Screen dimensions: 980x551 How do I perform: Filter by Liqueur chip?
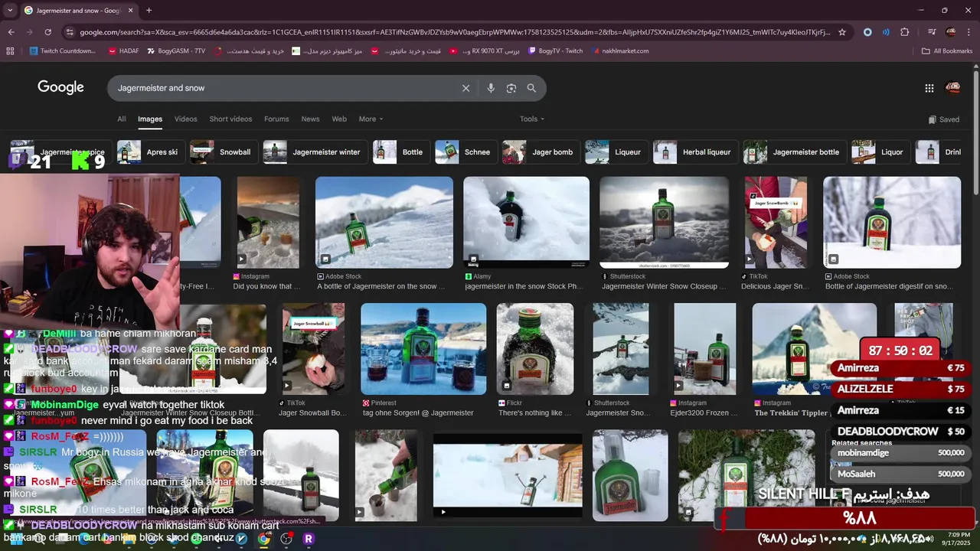click(616, 152)
